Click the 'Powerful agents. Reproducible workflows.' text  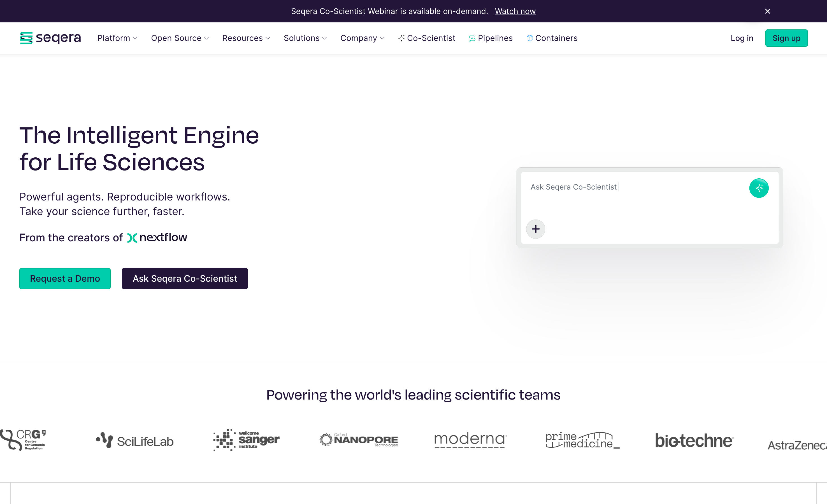click(x=124, y=197)
